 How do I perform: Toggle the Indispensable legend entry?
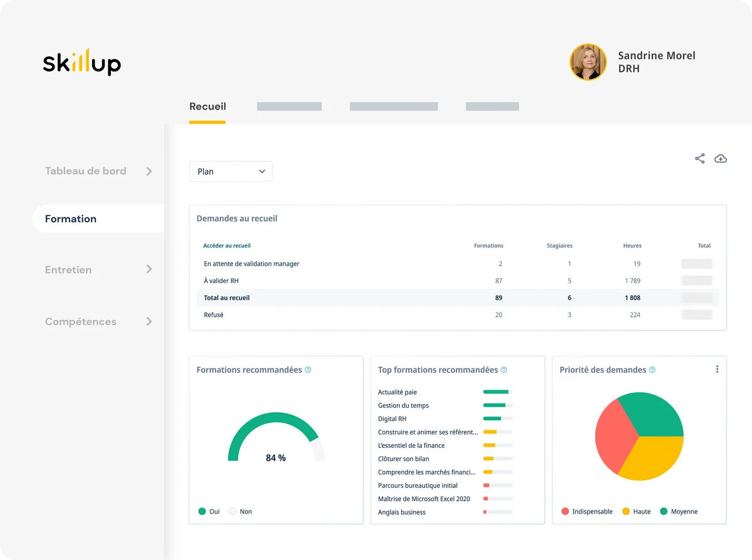pyautogui.click(x=587, y=512)
